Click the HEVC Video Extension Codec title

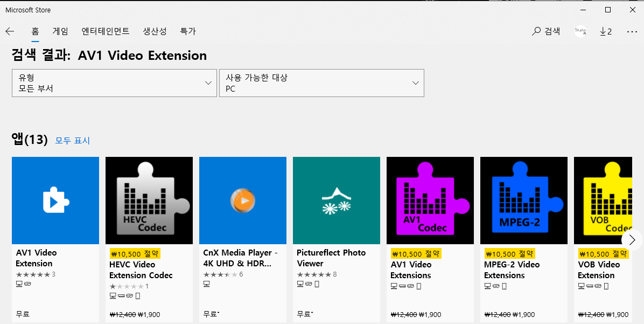[141, 270]
